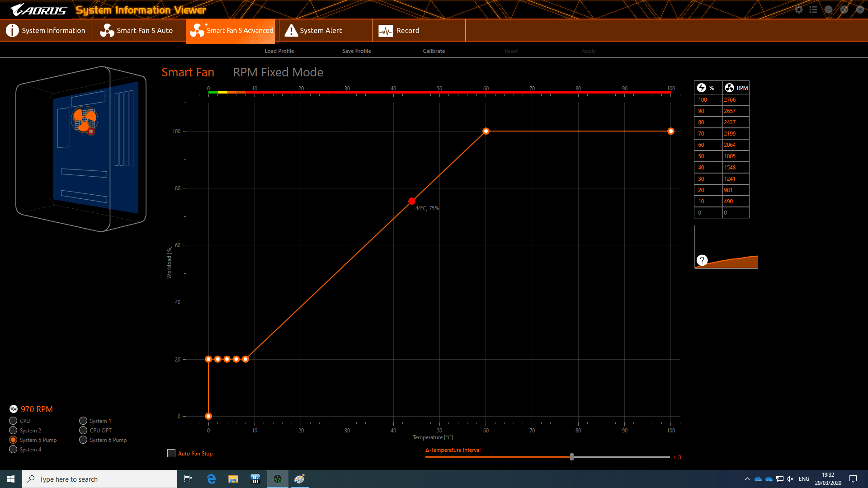
Task: Enable the Auto-Fan Stop checkbox
Action: coord(171,453)
